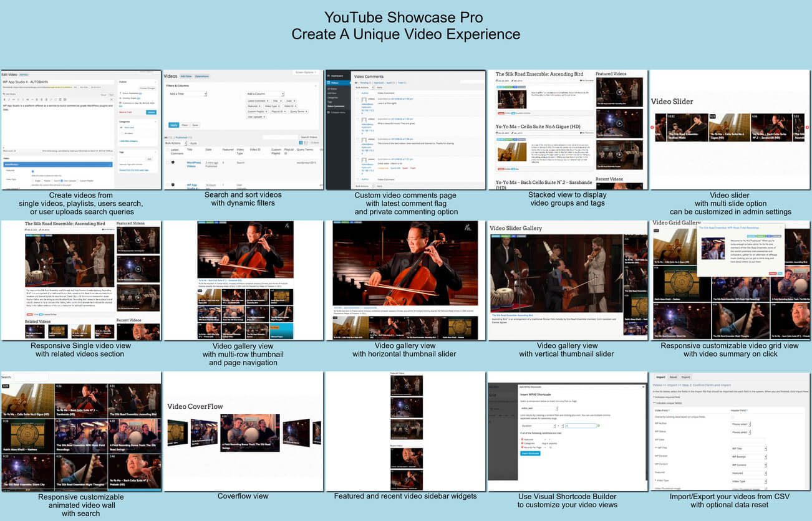Screen dimensions: 812x521
Task: Click the green plus icon in the shortcode builder
Action: pyautogui.click(x=599, y=426)
